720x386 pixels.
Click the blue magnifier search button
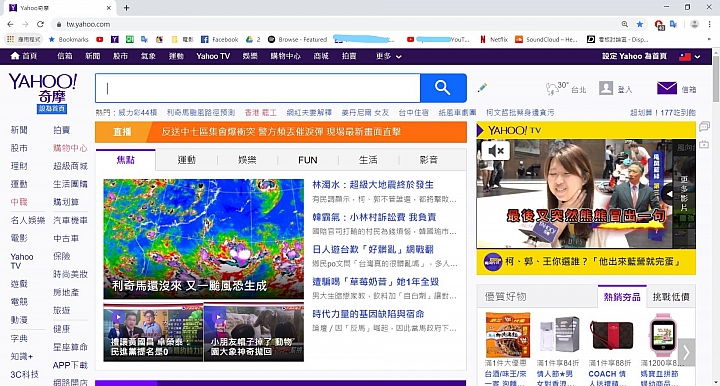point(443,88)
